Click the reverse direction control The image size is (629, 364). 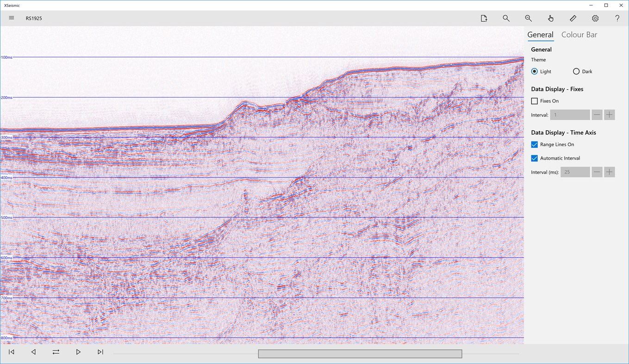tap(56, 352)
